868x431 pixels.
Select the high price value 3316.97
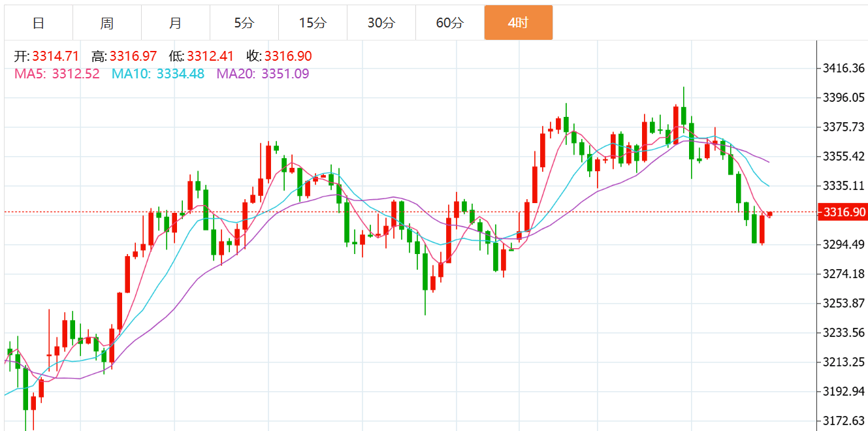pos(133,57)
